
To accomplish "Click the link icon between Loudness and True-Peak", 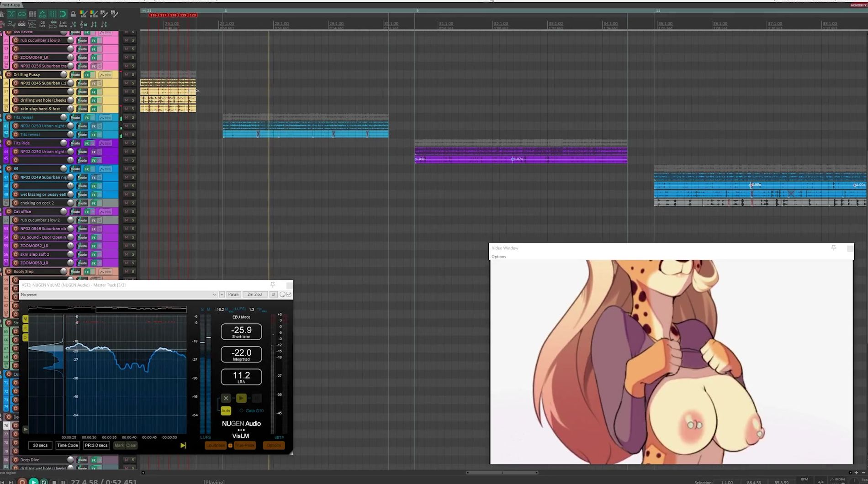I will click(x=230, y=445).
